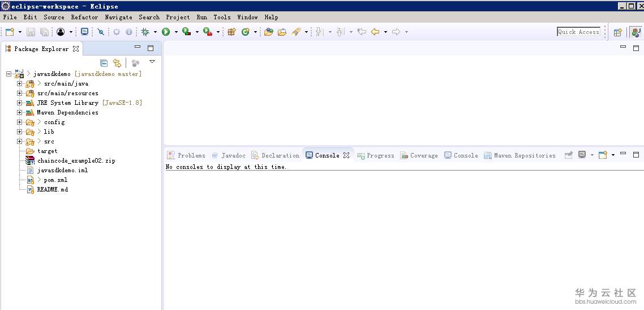Click the Last Edit Location icon
Image resolution: width=644 pixels, height=310 pixels.
[x=362, y=32]
